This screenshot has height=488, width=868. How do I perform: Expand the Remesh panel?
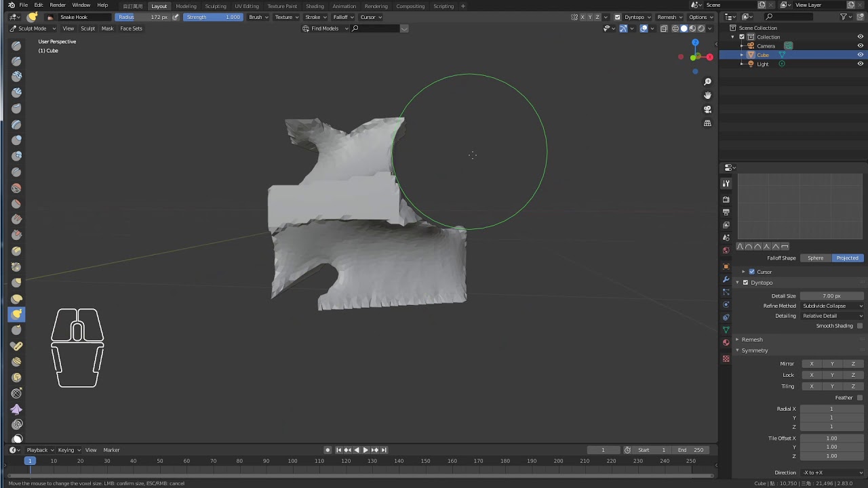[751, 340]
